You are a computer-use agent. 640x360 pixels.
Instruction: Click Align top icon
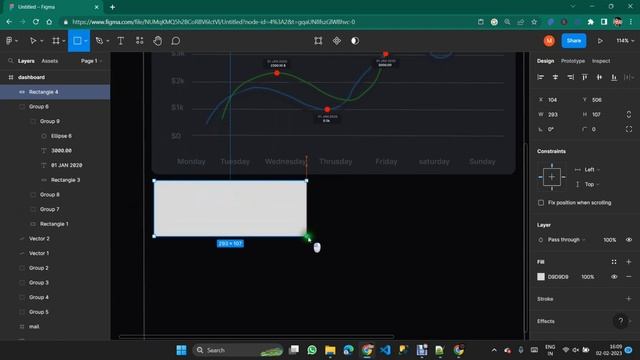585,77
